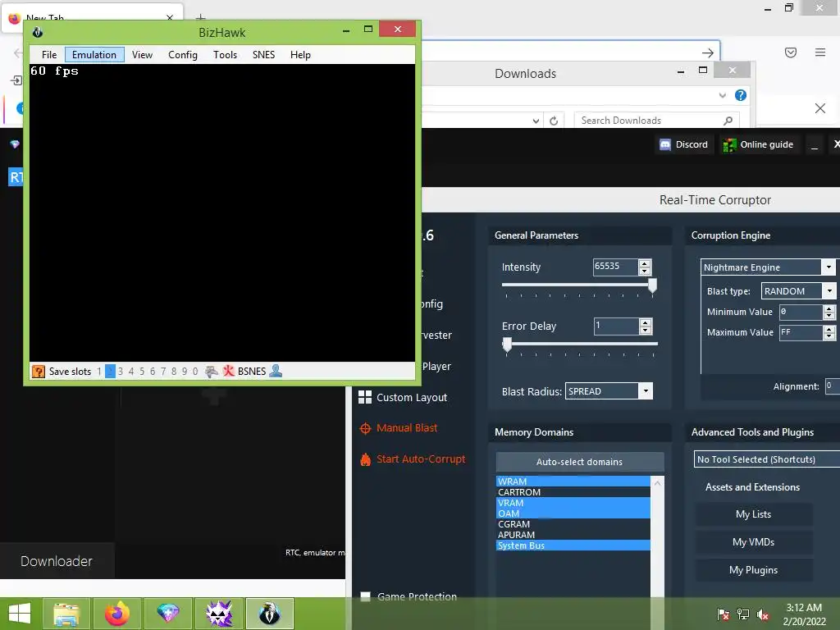Toggle the VRAM memory domain
The height and width of the screenshot is (630, 840).
pos(573,503)
